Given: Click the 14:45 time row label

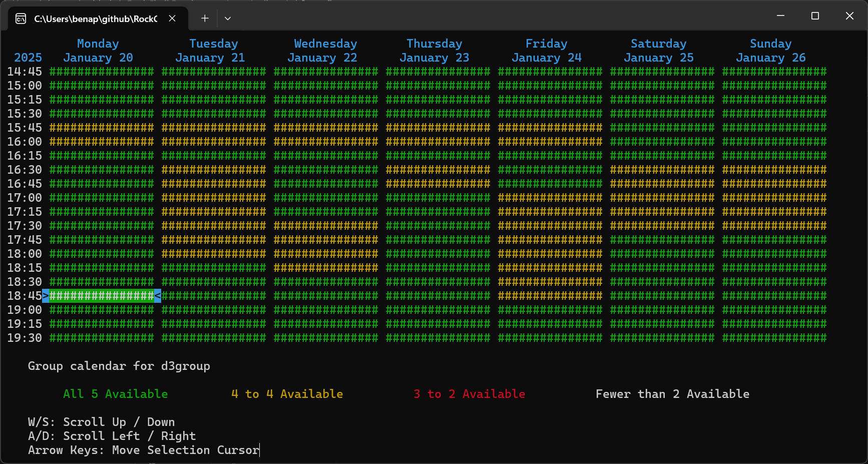Looking at the screenshot, I should (x=25, y=72).
